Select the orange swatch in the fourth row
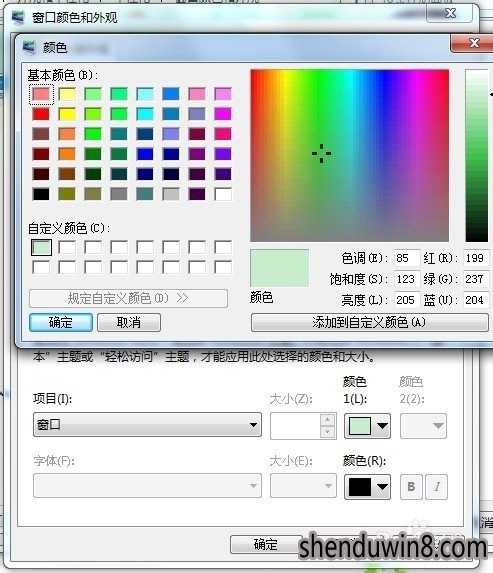The image size is (493, 573). (x=67, y=154)
